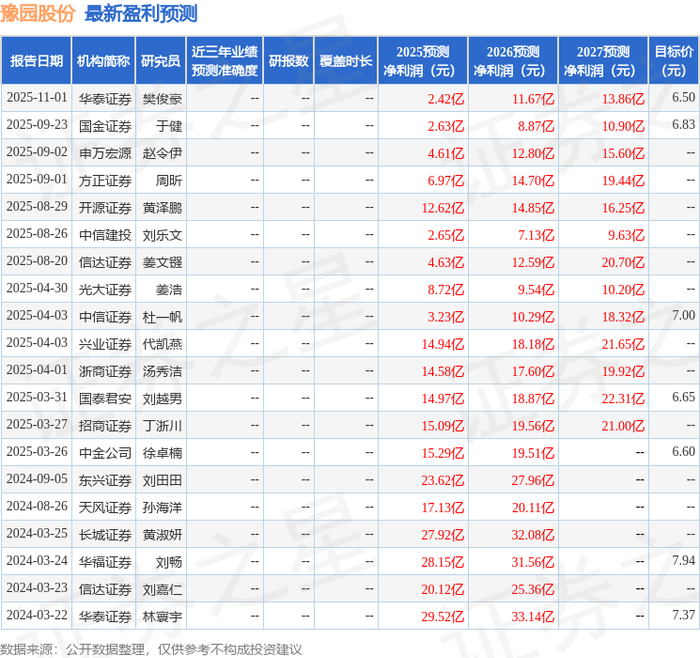Select 天风证券 institution cell
This screenshot has height=658, width=700.
[105, 507]
